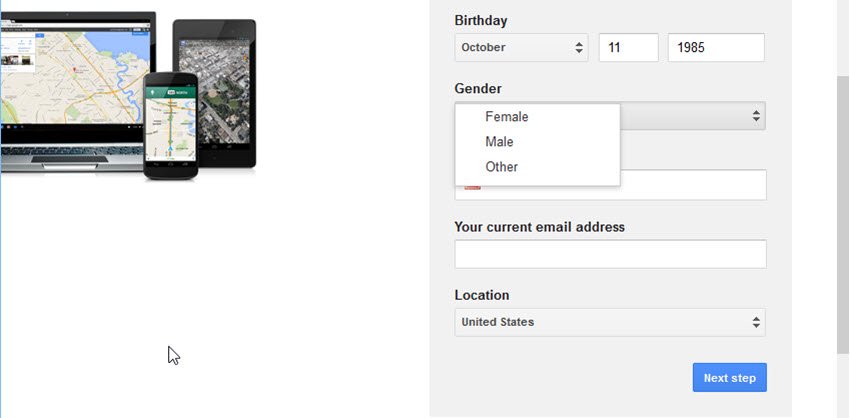Click the green navigation header on the phone
This screenshot has width=850, height=418.
click(169, 93)
